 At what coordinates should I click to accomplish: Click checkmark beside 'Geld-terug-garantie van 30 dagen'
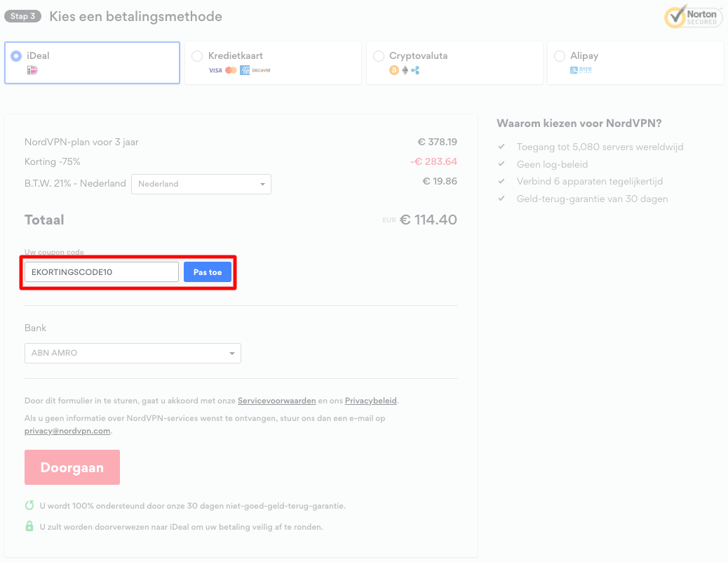click(501, 199)
